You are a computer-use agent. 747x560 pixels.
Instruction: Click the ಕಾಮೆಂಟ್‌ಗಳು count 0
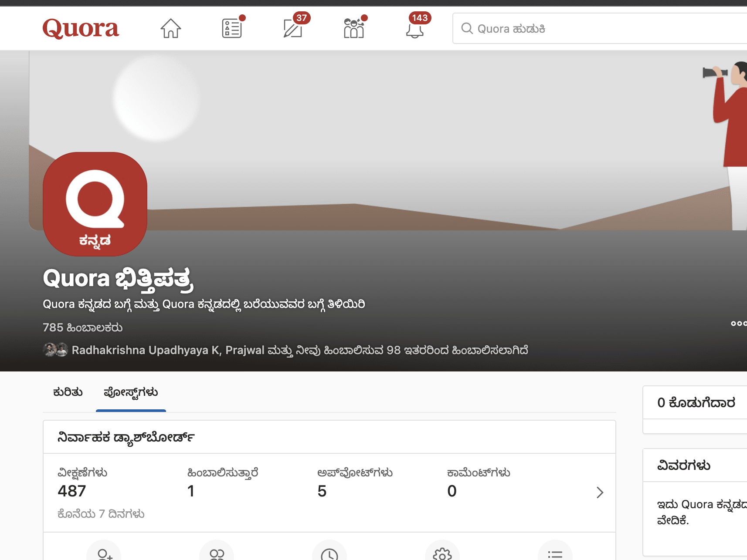pyautogui.click(x=452, y=491)
